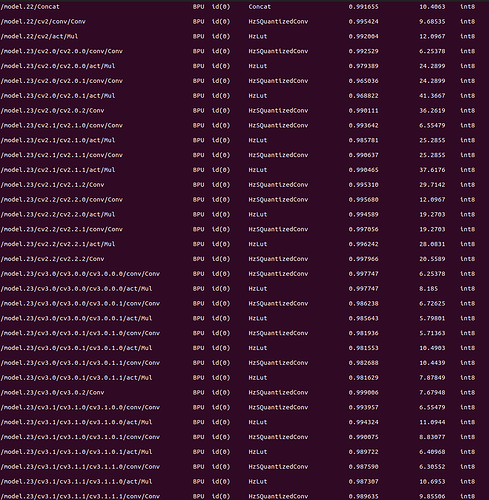Screen dimensions: 489x500
Task: Select the /model.23/cv2.0/cv2.0.2/Conv entry
Action: [52, 111]
